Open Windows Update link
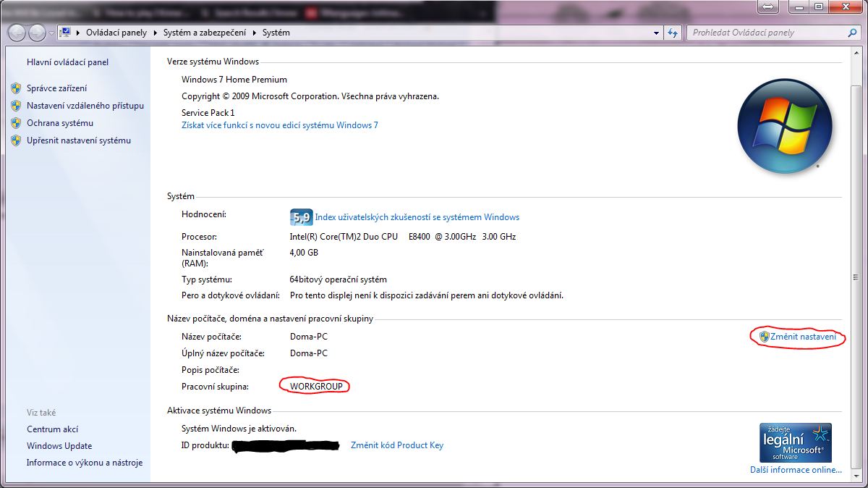This screenshot has width=868, height=488. tap(59, 446)
